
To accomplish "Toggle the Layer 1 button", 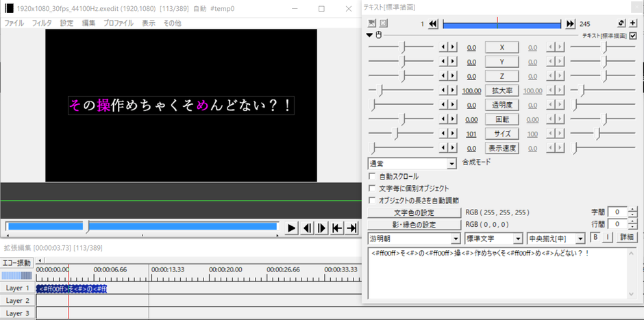I will point(17,288).
